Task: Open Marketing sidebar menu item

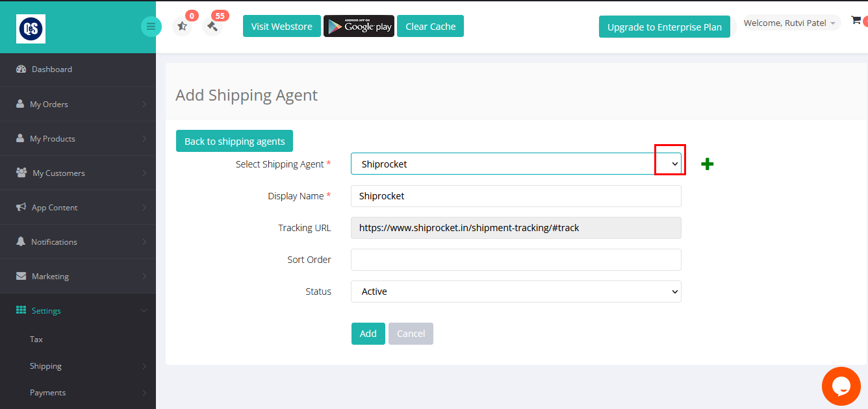Action: 78,276
